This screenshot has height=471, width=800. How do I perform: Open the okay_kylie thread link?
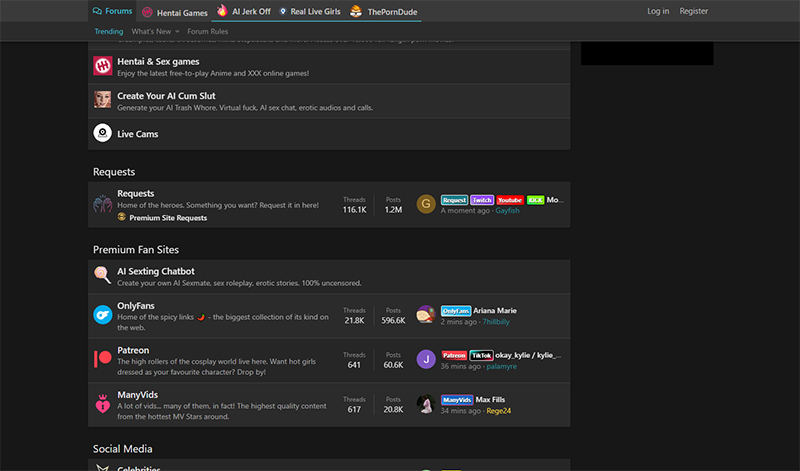point(528,355)
